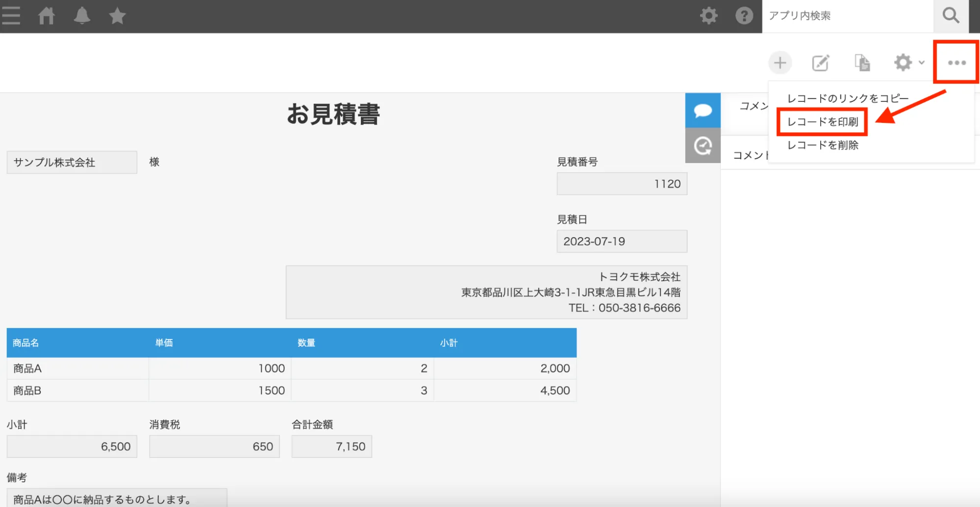Click the アプリ内検索 search field

[847, 16]
